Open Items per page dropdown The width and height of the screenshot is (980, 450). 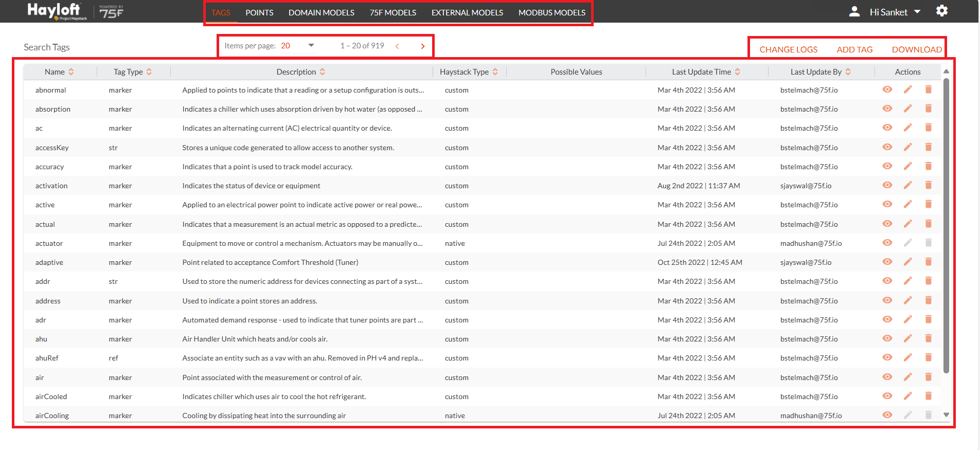pos(298,46)
